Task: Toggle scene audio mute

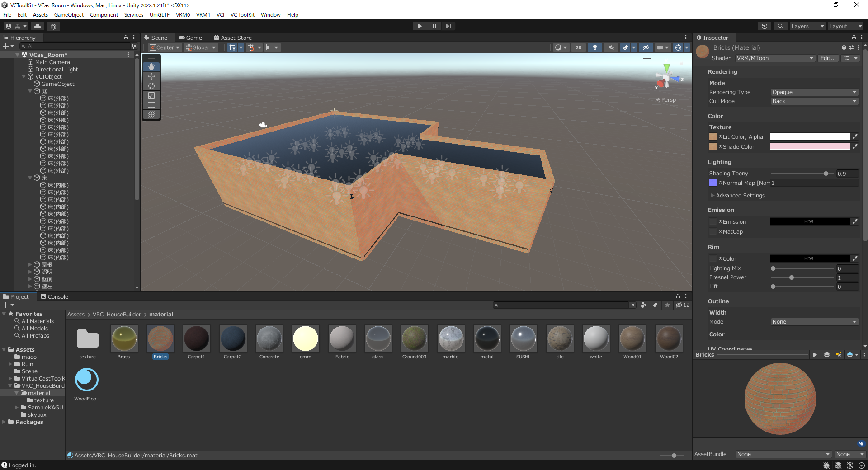Action: pos(611,47)
